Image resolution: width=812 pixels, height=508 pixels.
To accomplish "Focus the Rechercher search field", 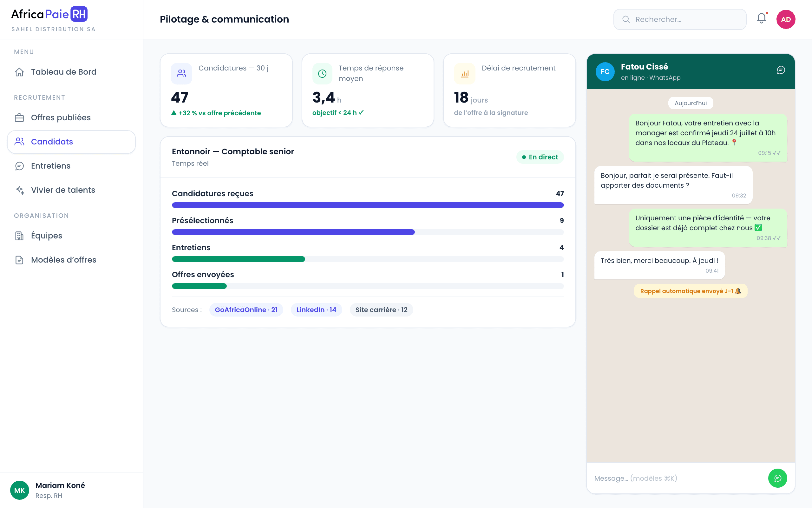I will tap(680, 19).
